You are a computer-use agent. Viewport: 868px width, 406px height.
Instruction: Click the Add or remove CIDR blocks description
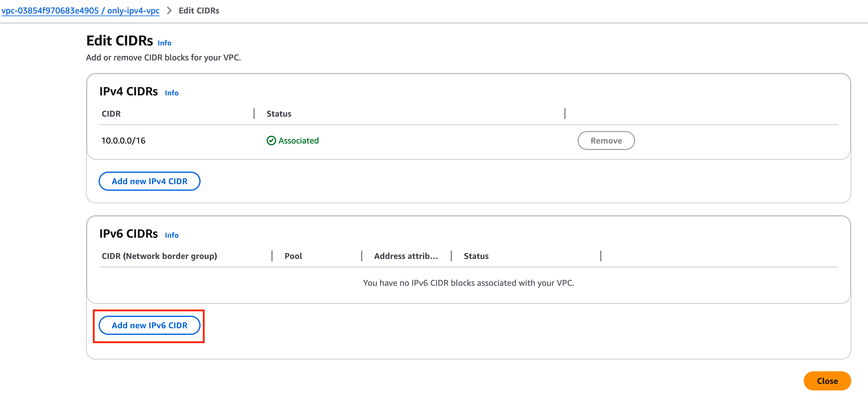163,58
